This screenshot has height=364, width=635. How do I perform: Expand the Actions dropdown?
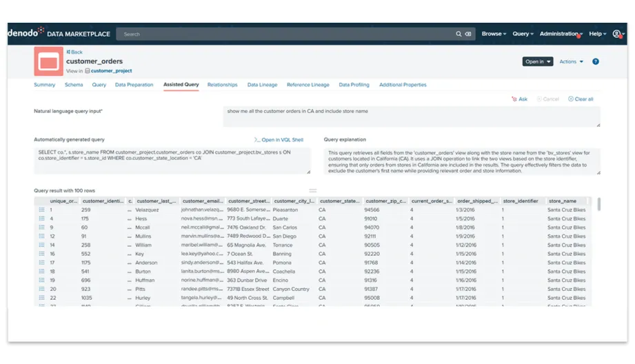[x=571, y=61]
